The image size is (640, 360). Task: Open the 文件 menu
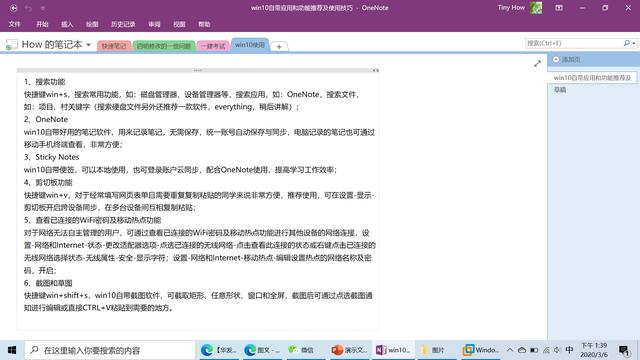[15, 24]
